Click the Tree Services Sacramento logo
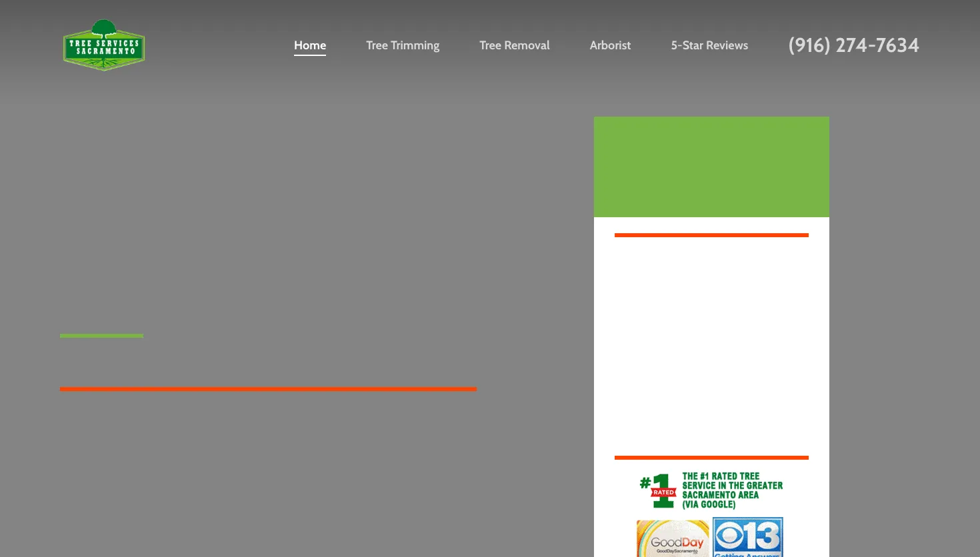980x557 pixels. point(104,45)
